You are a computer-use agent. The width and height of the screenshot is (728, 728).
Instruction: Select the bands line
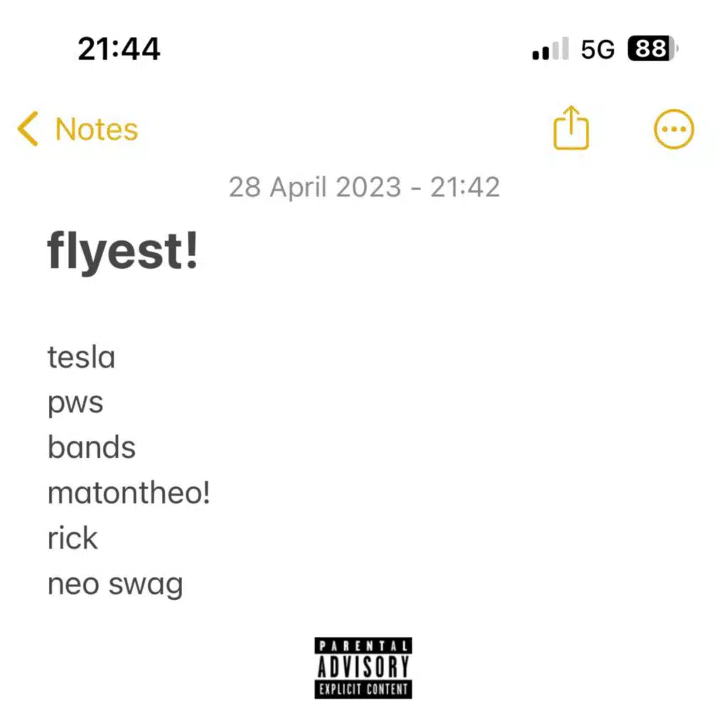coord(92,447)
